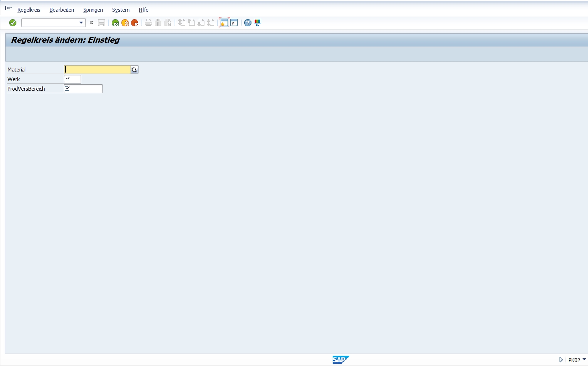
Task: Expand the status bar with the triangle icon
Action: click(x=561, y=360)
